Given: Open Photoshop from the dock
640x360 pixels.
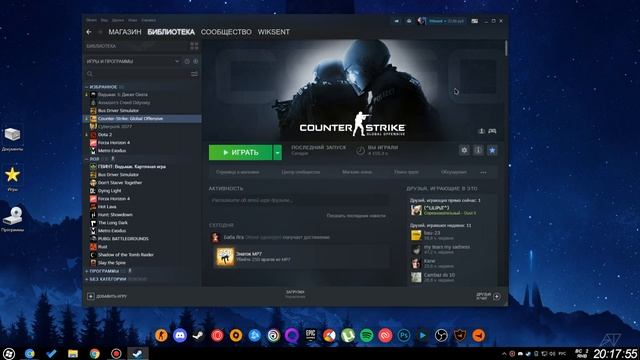Looking at the screenshot, I should point(404,336).
